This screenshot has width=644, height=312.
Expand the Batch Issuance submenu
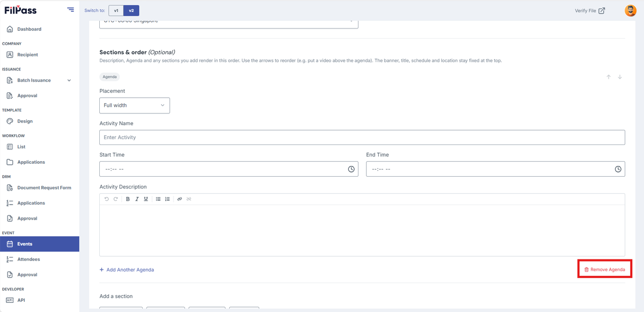pyautogui.click(x=69, y=81)
